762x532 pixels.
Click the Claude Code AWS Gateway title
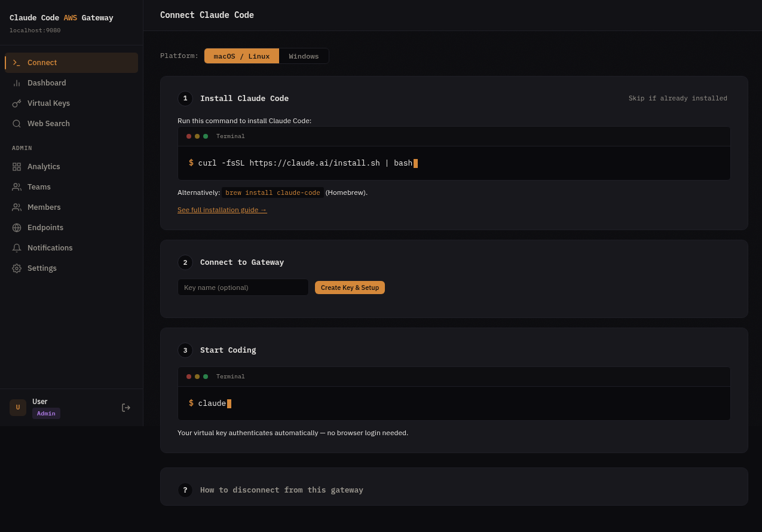(x=61, y=17)
